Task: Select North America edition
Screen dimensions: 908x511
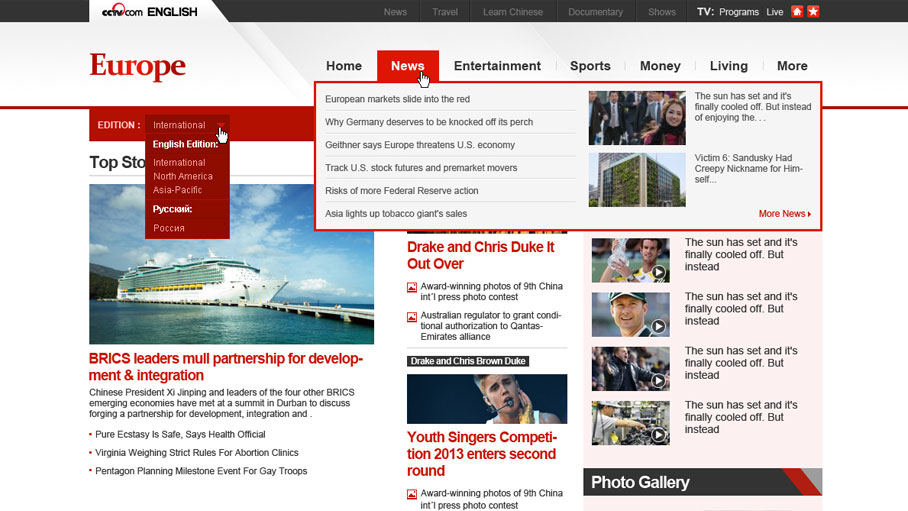Action: pos(183,176)
